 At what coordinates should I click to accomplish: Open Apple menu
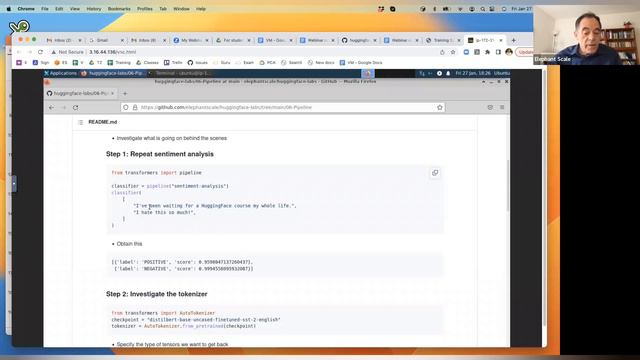point(9,9)
